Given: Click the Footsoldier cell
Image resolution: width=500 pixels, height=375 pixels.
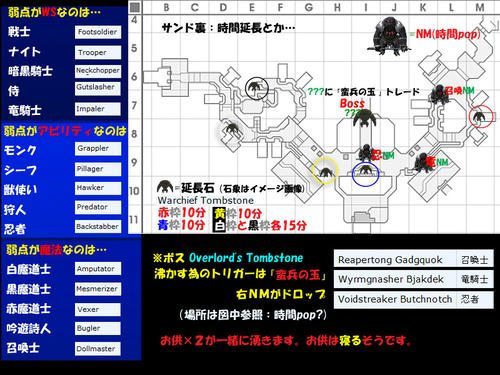Looking at the screenshot, I should [x=98, y=32].
